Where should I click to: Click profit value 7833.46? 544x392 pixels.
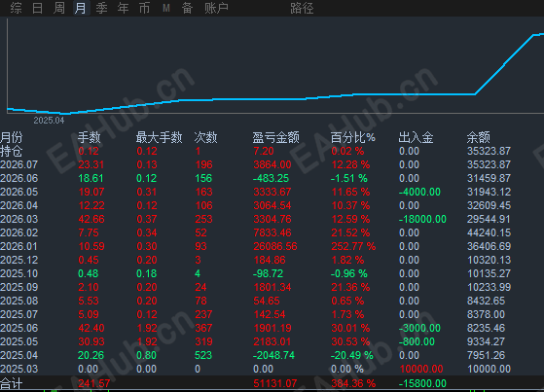[272, 232]
